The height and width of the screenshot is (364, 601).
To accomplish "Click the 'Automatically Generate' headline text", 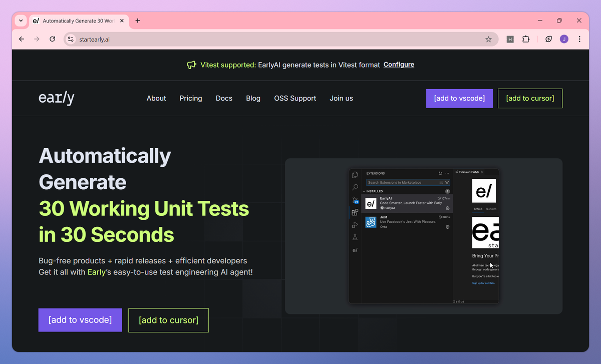I will 105,169.
